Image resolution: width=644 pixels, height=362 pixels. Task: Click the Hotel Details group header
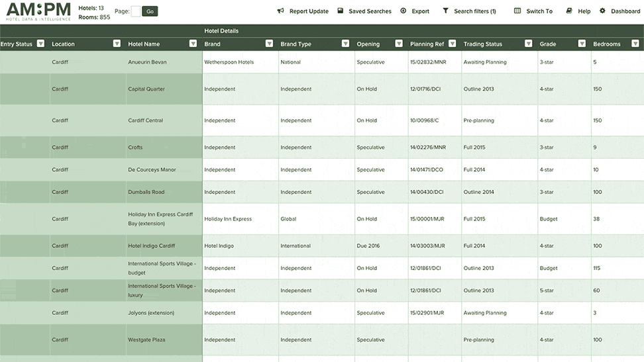(221, 31)
